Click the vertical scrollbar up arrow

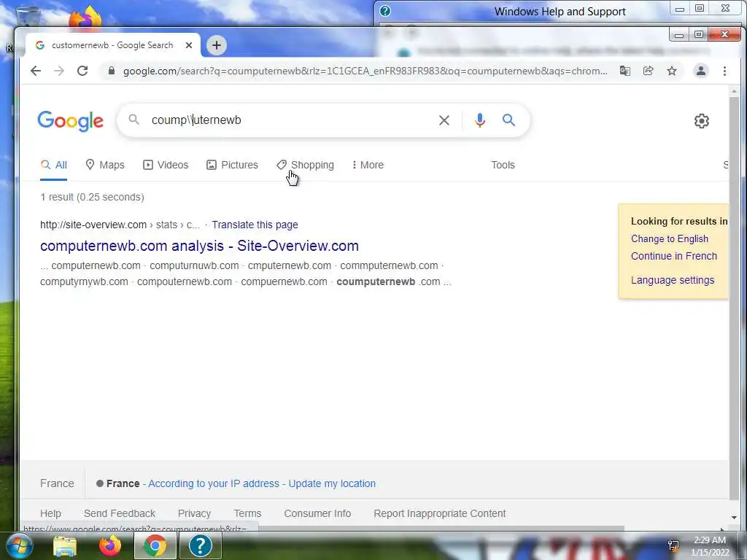pyautogui.click(x=734, y=90)
